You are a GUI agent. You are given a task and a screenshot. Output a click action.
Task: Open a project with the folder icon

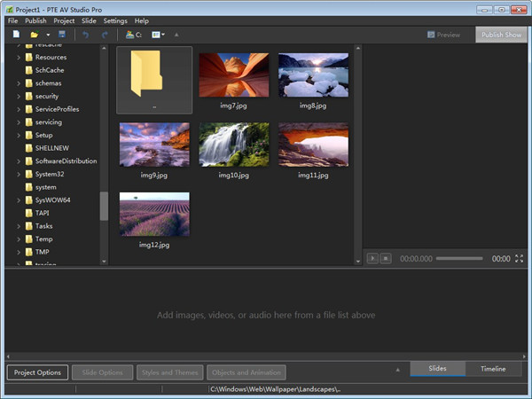click(35, 35)
